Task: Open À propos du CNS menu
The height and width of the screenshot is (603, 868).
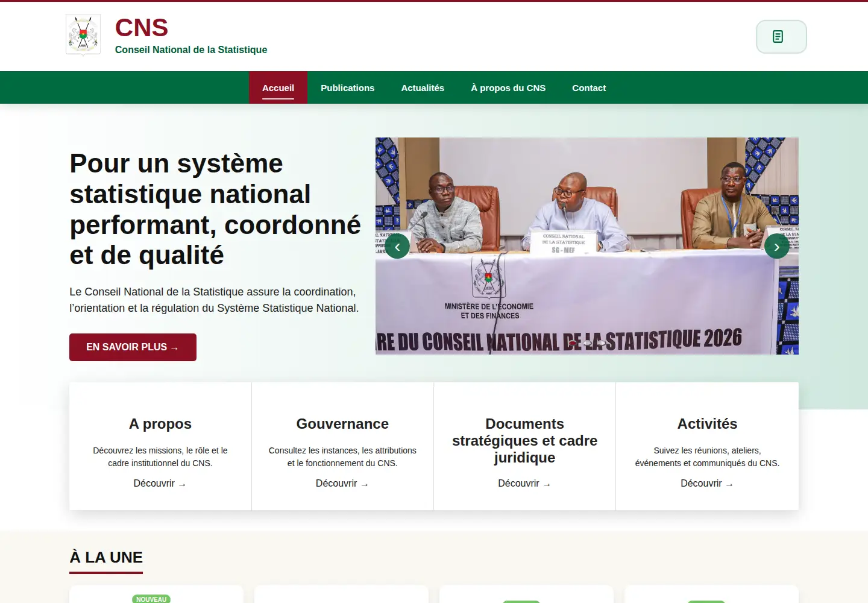Action: (508, 87)
